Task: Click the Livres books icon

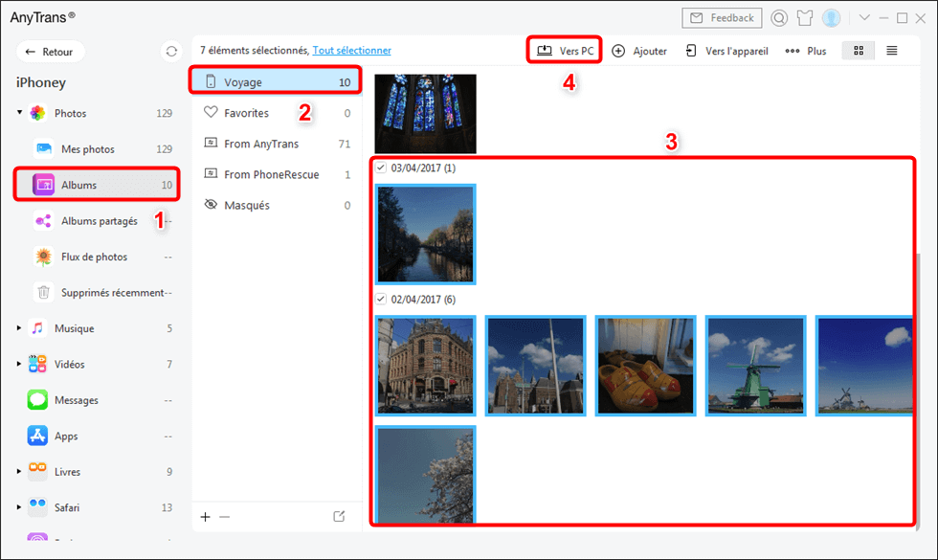Action: coord(37,471)
